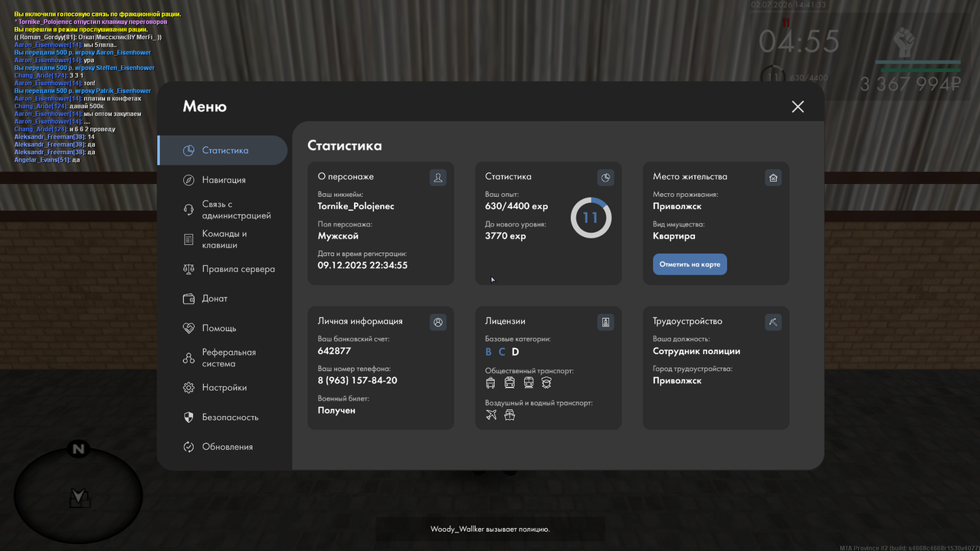Select license category D
The height and width of the screenshot is (551, 980).
point(515,352)
